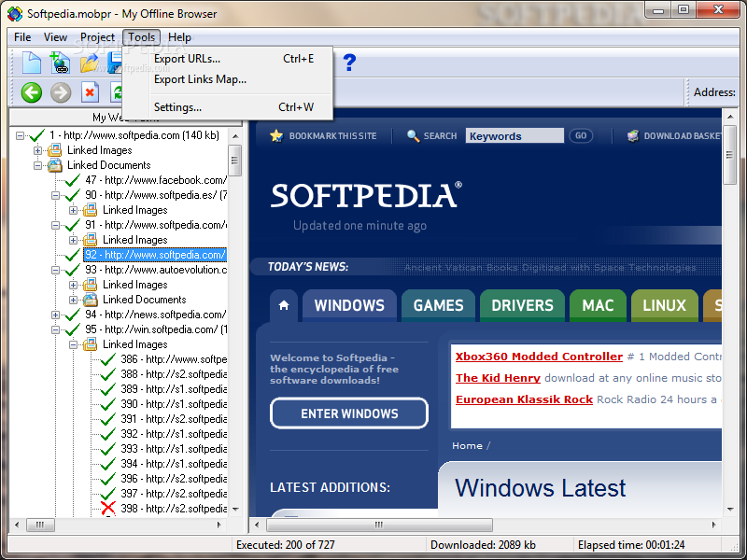The height and width of the screenshot is (560, 747).
Task: Click the Home breadcrumb link
Action: point(468,446)
